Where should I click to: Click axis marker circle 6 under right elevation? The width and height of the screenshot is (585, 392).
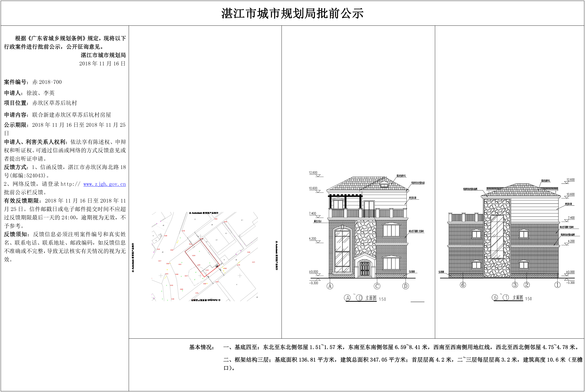tap(463, 285)
